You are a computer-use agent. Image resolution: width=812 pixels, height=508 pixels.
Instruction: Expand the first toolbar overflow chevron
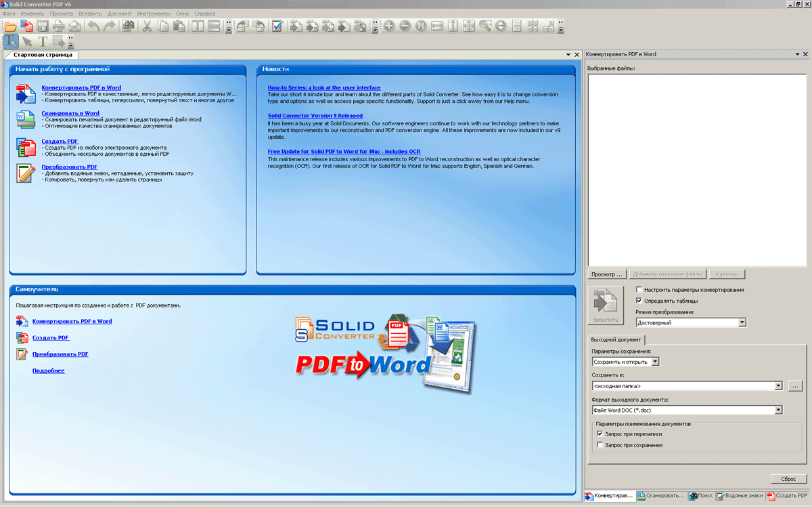pyautogui.click(x=229, y=27)
